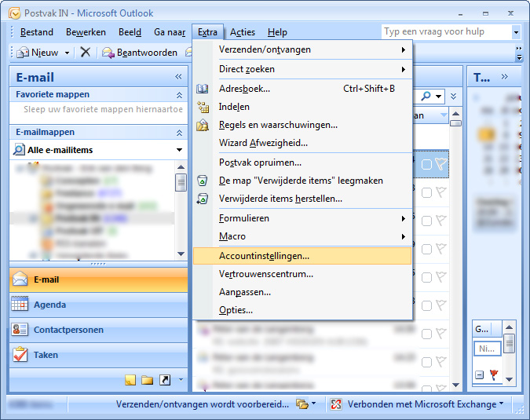Open the Exchange connection status dropdown
The width and height of the screenshot is (530, 420).
coord(501,403)
